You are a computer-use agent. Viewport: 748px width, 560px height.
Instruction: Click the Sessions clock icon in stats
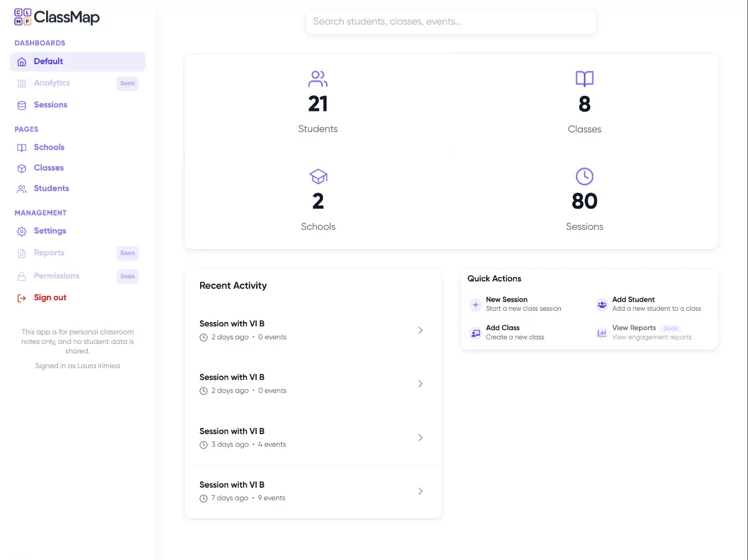pyautogui.click(x=584, y=176)
